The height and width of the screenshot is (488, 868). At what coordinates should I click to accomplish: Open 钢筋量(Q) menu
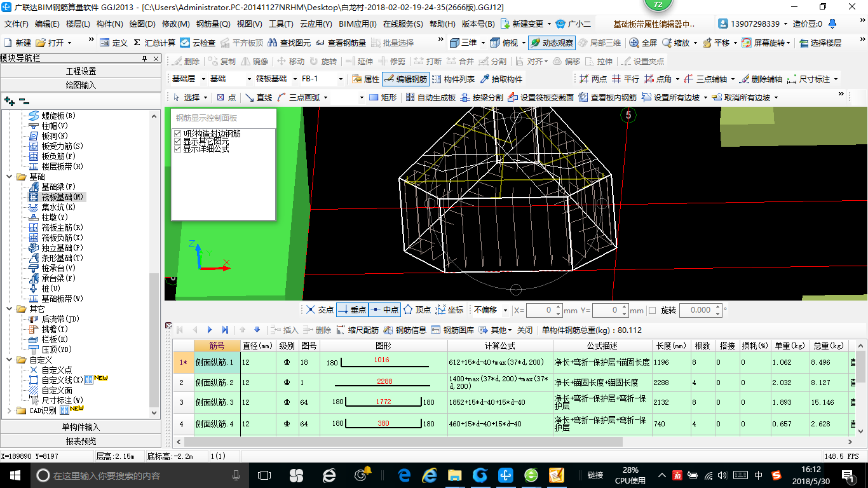(x=213, y=24)
